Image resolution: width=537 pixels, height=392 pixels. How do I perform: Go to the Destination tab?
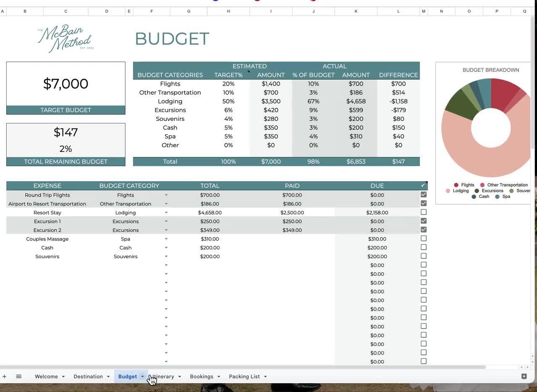pyautogui.click(x=88, y=376)
